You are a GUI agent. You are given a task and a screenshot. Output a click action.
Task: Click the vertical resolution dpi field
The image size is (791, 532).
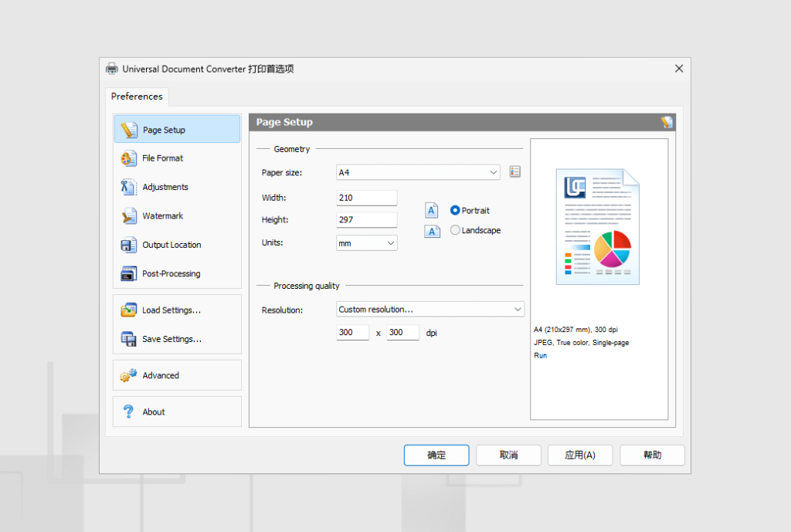[x=402, y=332]
